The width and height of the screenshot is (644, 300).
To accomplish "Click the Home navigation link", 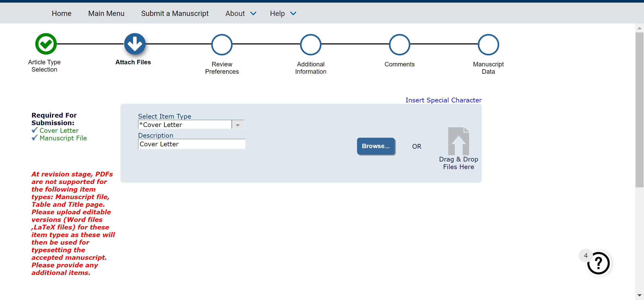I will point(61,13).
